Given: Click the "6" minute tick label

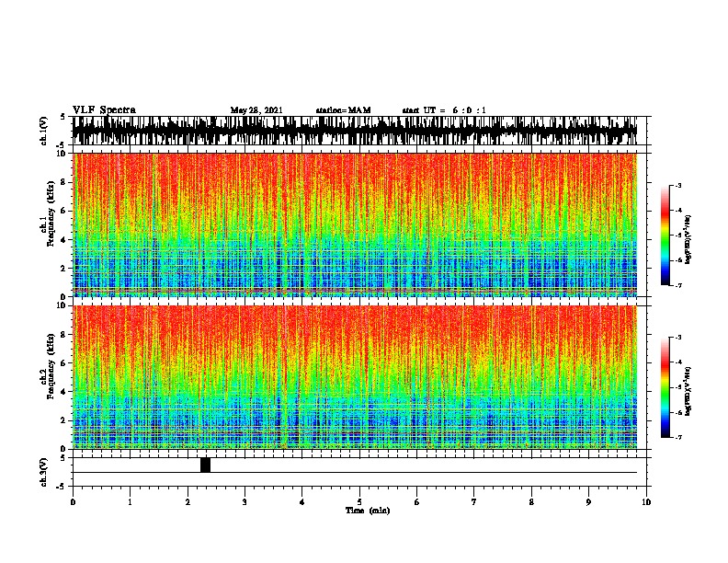Looking at the screenshot, I should (x=417, y=502).
